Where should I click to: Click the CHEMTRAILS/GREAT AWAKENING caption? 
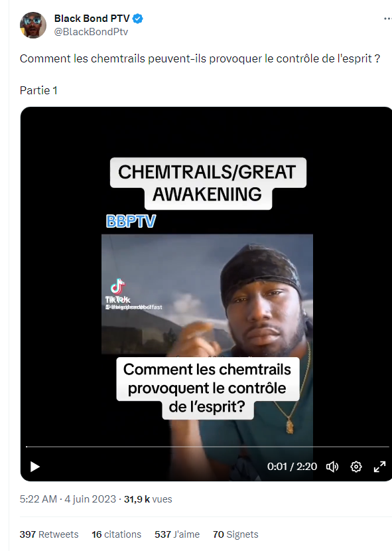coord(208,183)
